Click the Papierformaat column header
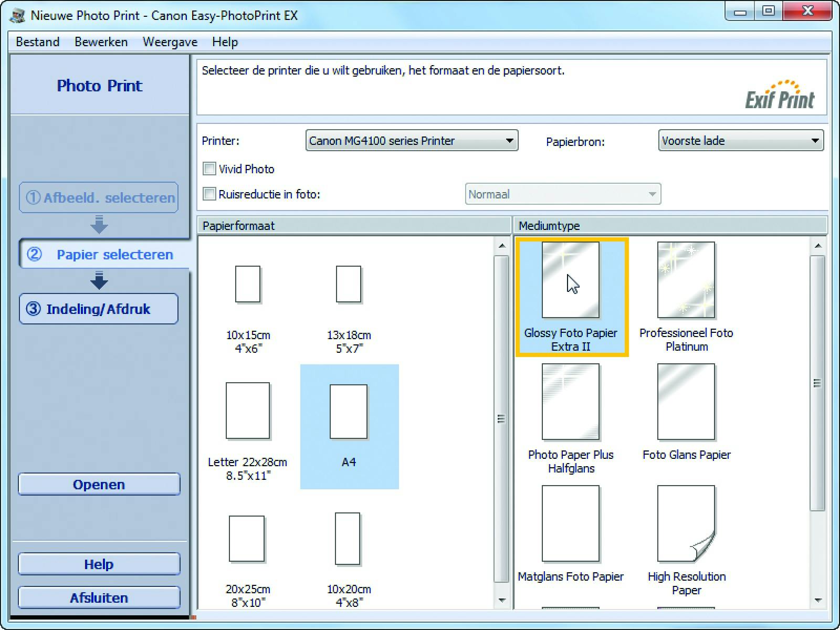 354,226
